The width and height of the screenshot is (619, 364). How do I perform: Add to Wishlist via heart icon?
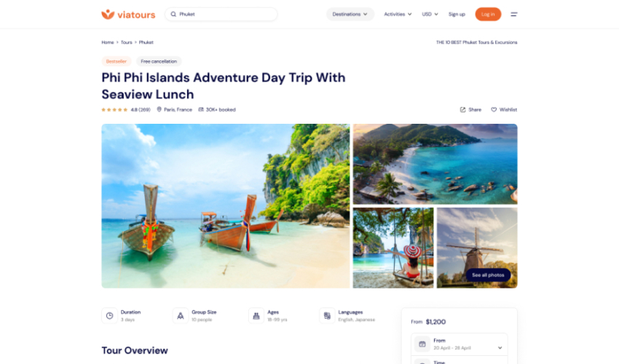[x=494, y=110]
